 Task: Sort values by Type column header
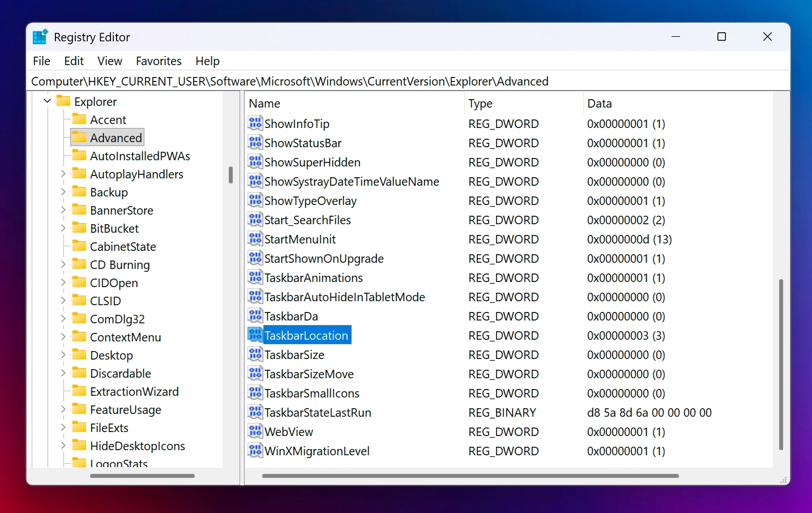tap(524, 103)
